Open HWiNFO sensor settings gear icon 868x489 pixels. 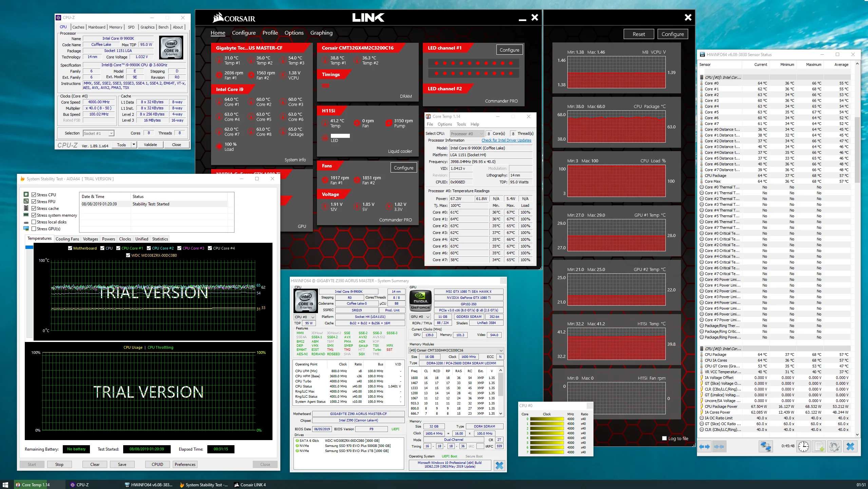tap(834, 446)
